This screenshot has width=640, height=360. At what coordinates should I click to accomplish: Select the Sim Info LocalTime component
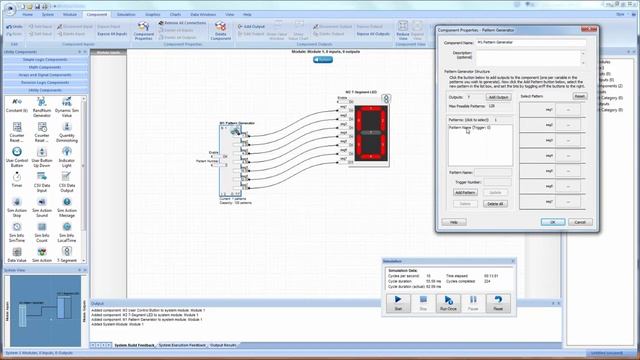coord(67,232)
